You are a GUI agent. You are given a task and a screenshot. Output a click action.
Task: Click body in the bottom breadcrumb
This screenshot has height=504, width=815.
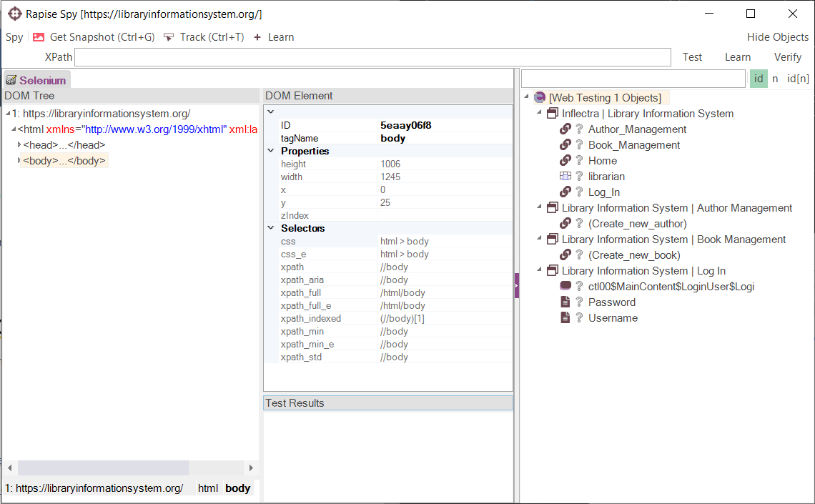237,488
